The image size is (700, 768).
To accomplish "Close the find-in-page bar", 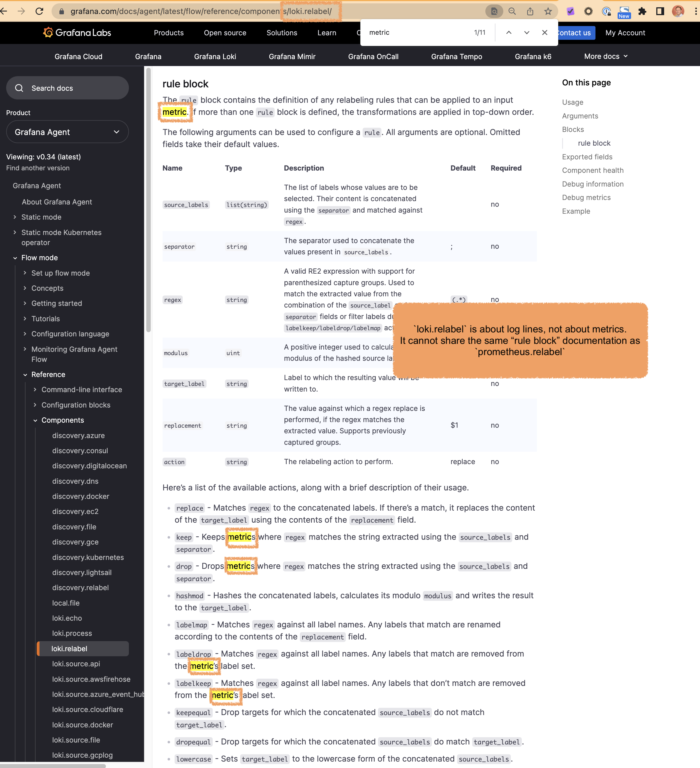I will pos(544,32).
